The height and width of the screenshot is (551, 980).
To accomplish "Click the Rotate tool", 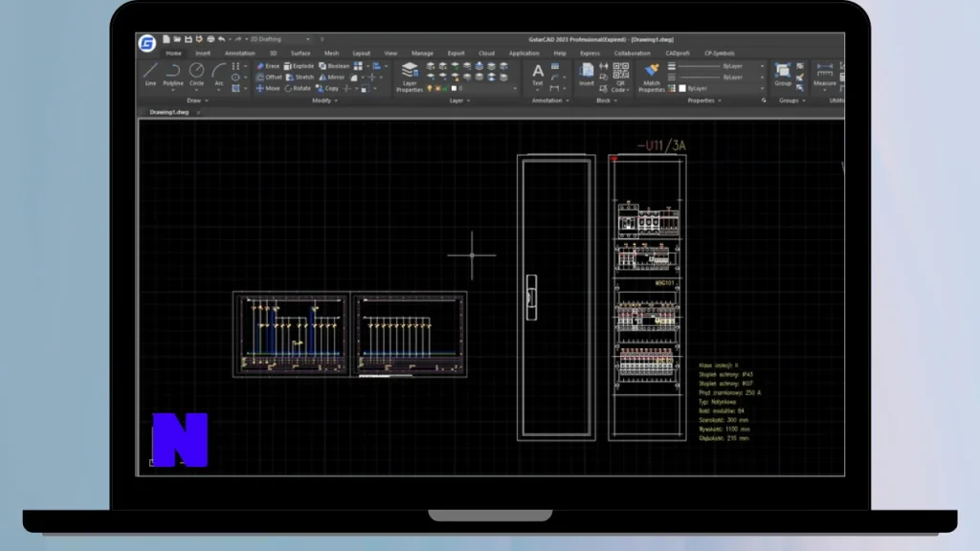I will [298, 88].
